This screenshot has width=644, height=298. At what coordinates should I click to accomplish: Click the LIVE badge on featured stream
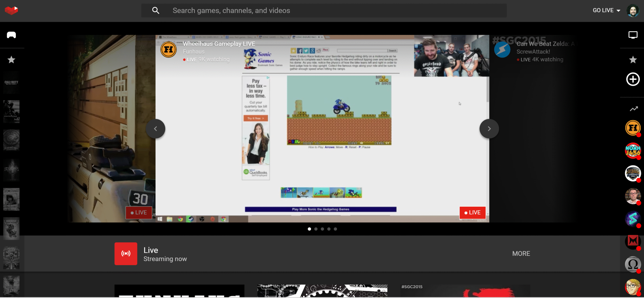point(472,212)
